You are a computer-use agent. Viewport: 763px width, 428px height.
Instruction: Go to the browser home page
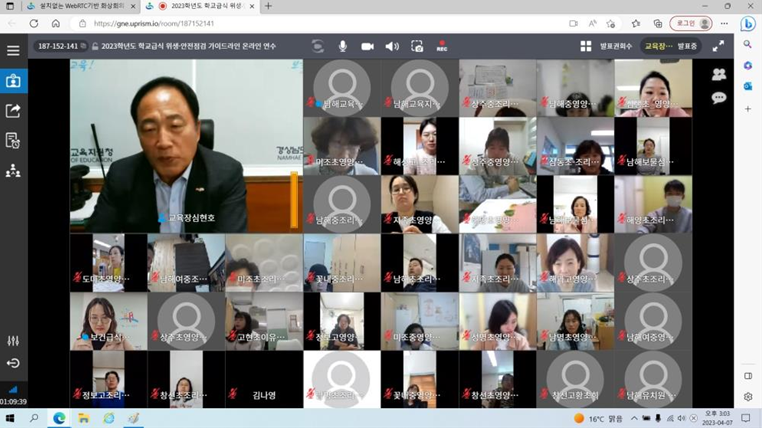coord(56,23)
